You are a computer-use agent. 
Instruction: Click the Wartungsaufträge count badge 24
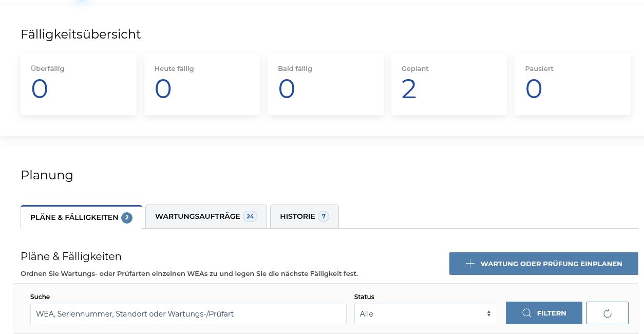[x=250, y=216]
